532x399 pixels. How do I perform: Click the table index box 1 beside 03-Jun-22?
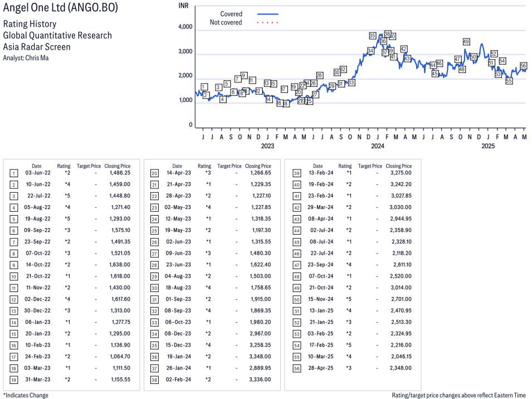click(x=13, y=173)
